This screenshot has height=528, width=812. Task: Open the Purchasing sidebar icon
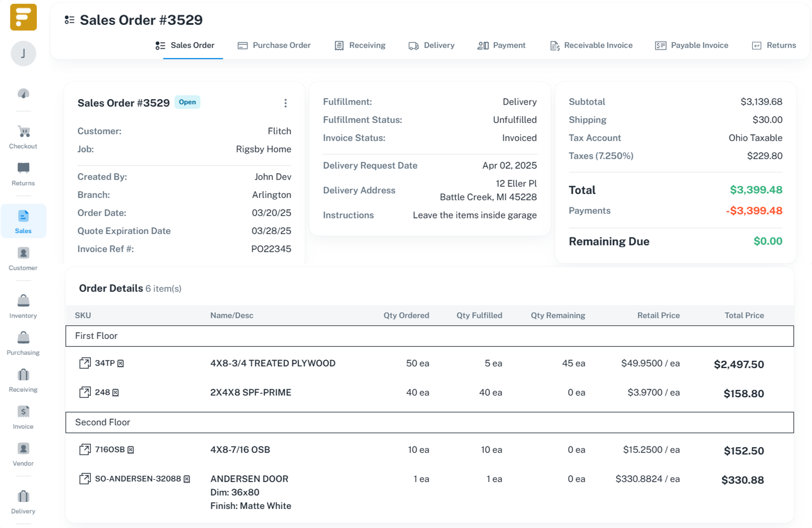[x=23, y=338]
